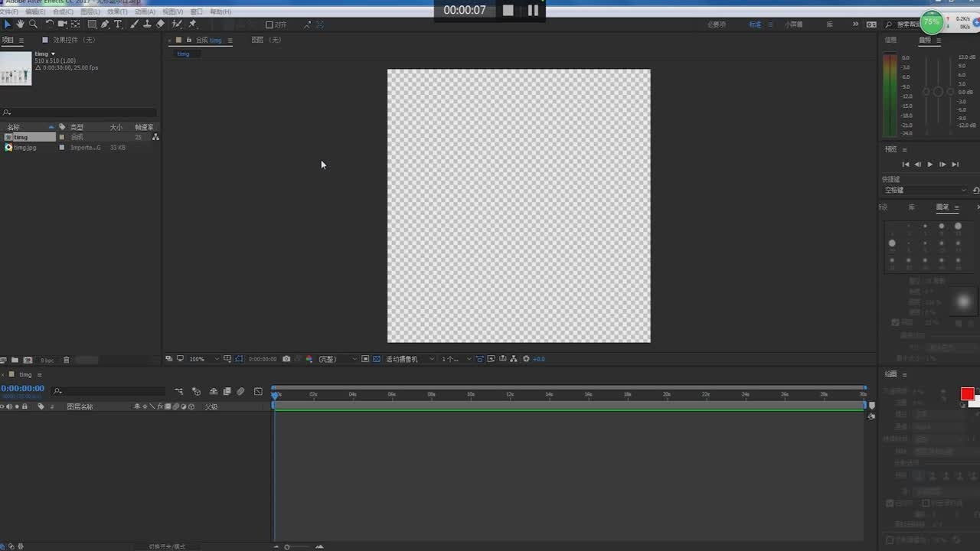Open Show Channel color management icon
Image resolution: width=980 pixels, height=551 pixels.
[309, 359]
